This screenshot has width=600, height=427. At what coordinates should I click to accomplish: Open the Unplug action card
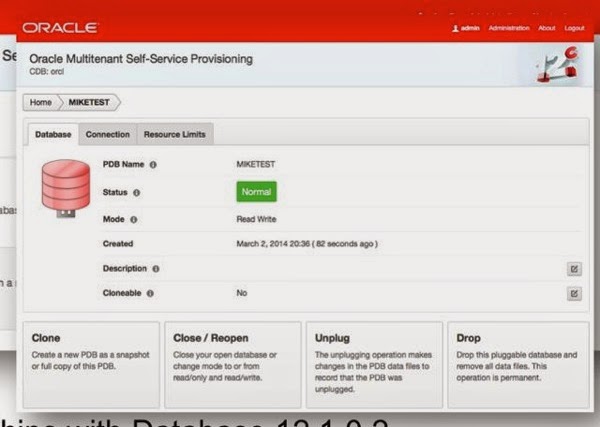click(374, 365)
